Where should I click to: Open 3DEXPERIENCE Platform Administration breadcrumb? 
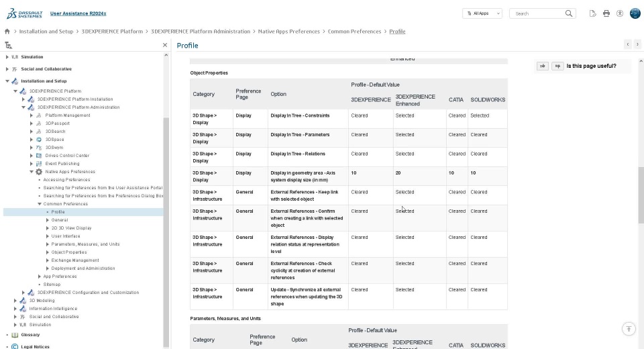click(x=201, y=32)
